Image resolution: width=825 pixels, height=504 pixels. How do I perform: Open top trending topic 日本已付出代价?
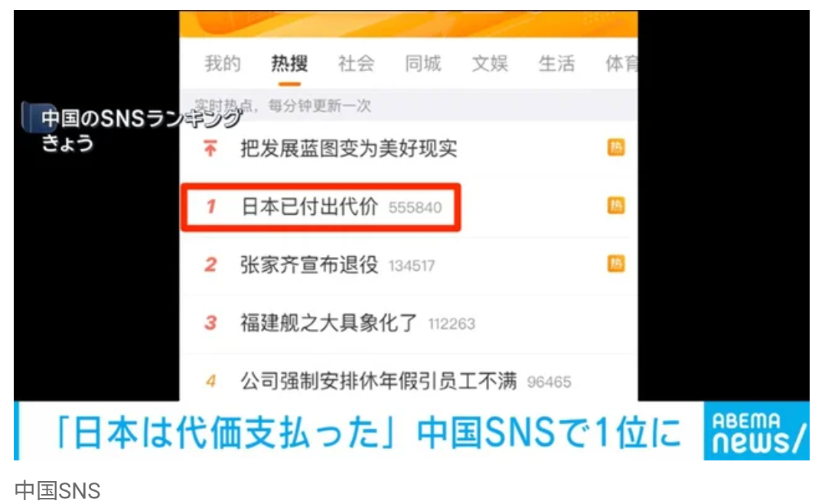coord(309,206)
